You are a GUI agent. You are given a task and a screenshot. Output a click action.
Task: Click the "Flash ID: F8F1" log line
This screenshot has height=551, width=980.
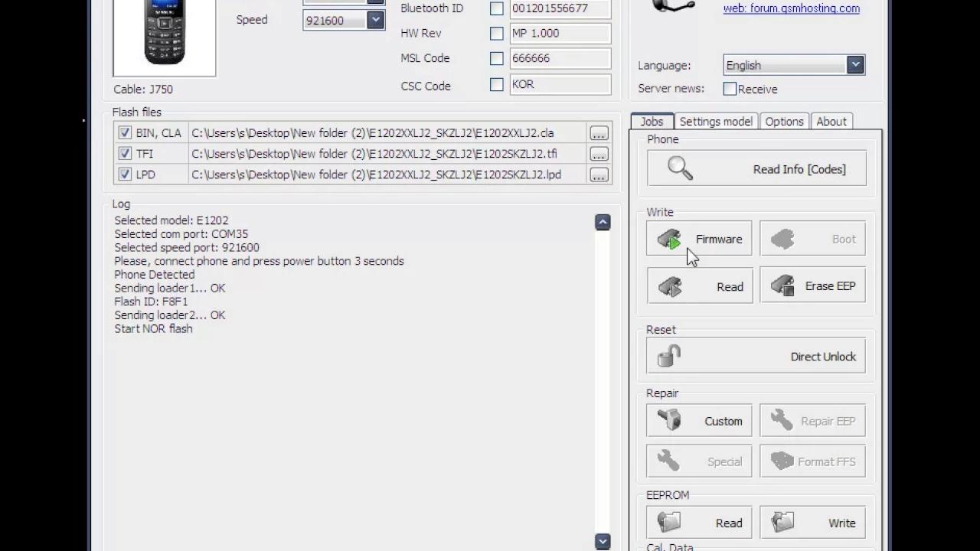pos(151,302)
